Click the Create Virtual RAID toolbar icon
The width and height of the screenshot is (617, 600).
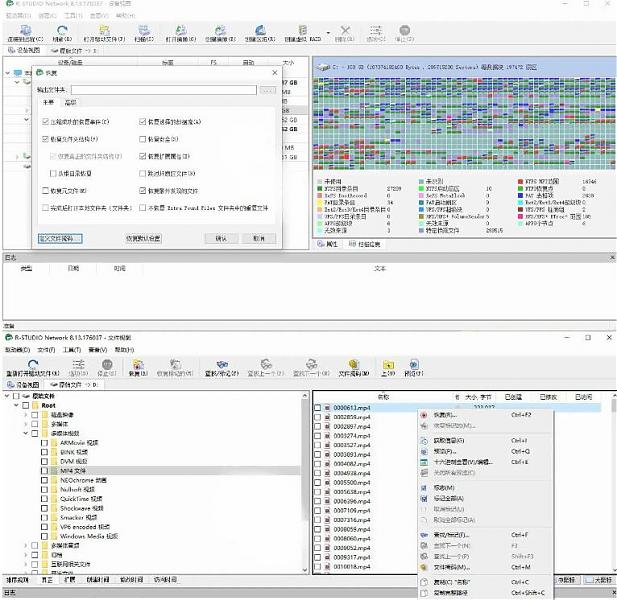pos(300,32)
